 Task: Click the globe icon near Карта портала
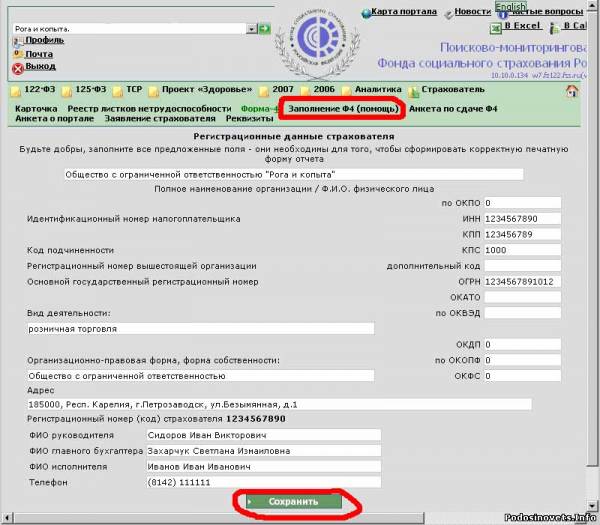(366, 13)
